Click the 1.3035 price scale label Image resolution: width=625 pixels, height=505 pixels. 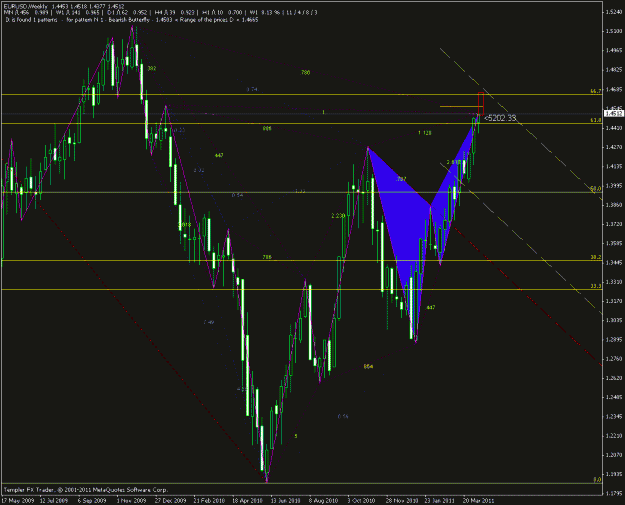[614, 320]
